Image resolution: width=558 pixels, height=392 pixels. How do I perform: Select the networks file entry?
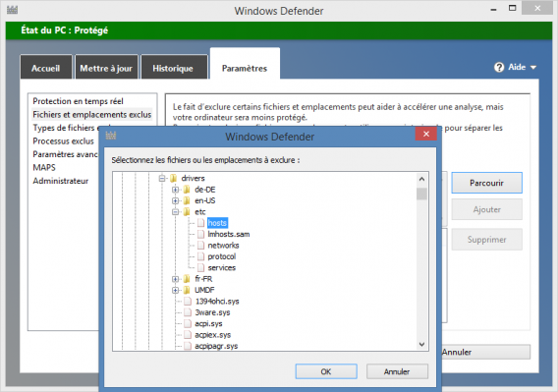coord(223,246)
